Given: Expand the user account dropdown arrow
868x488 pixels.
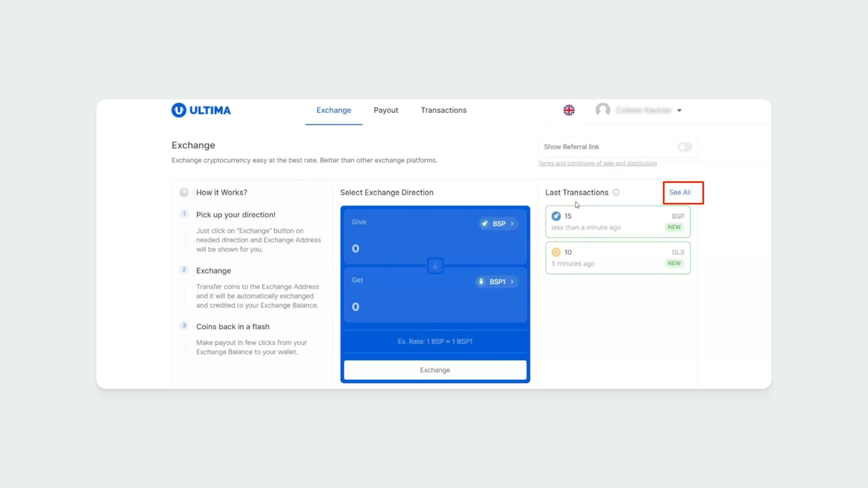Looking at the screenshot, I should point(679,110).
